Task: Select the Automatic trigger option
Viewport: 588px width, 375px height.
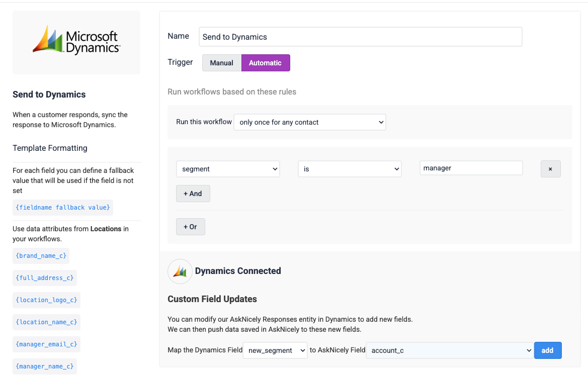Action: [266, 63]
